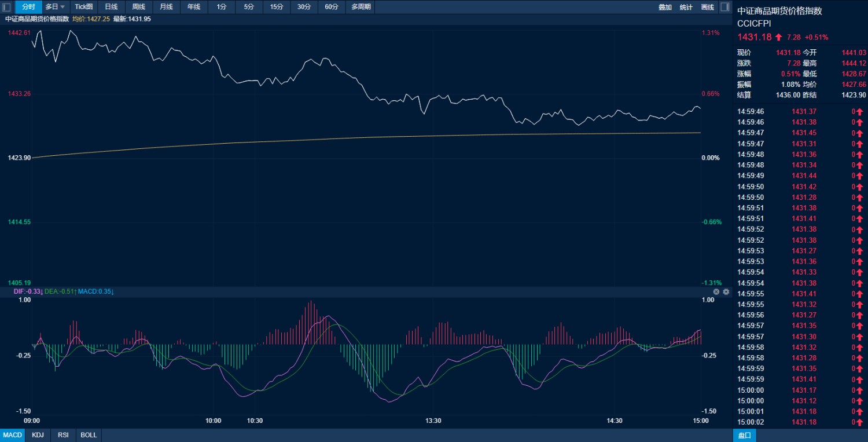Click the tick row at 15:00:02
The image size is (868, 442).
tap(800, 422)
